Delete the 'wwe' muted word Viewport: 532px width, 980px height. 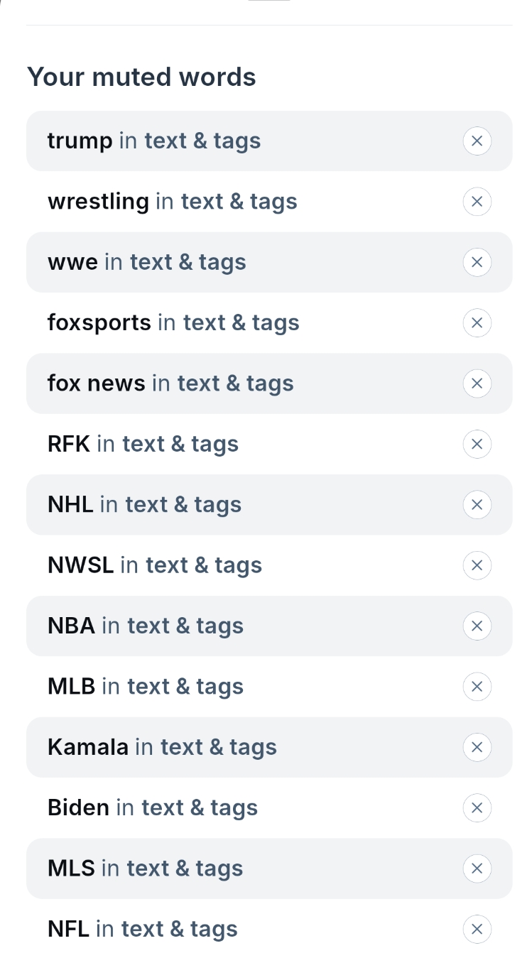coord(477,262)
